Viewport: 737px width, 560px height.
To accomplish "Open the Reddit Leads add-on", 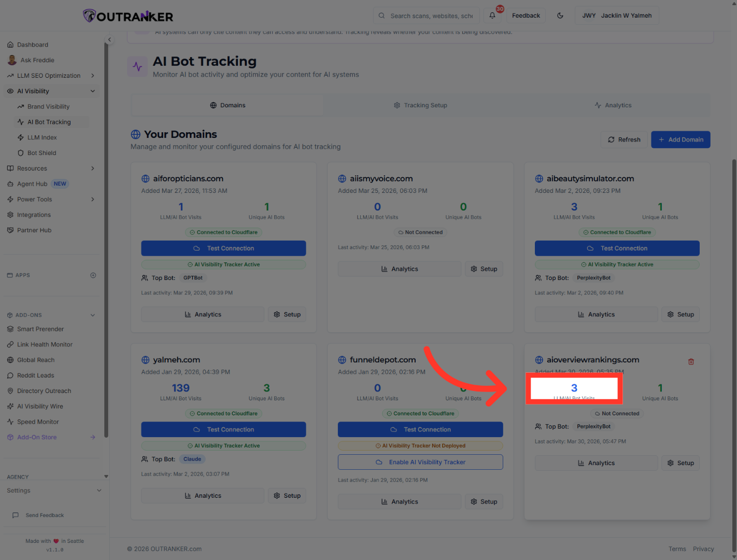I will point(35,376).
